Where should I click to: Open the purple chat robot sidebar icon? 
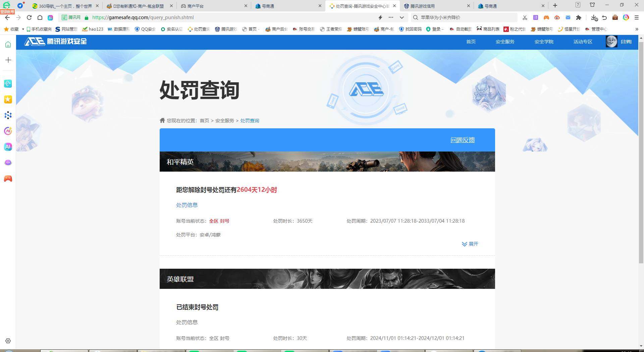8,163
